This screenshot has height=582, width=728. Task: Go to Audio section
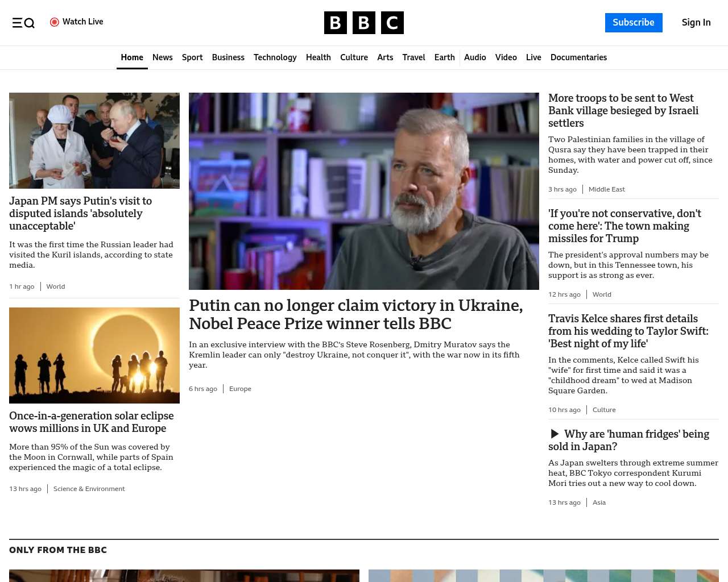click(475, 57)
